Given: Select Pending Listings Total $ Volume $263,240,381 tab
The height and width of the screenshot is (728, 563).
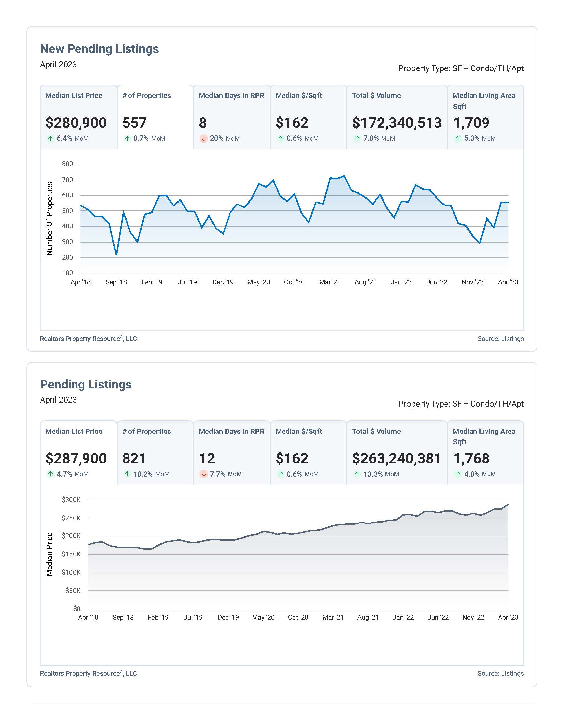Looking at the screenshot, I should tap(397, 453).
